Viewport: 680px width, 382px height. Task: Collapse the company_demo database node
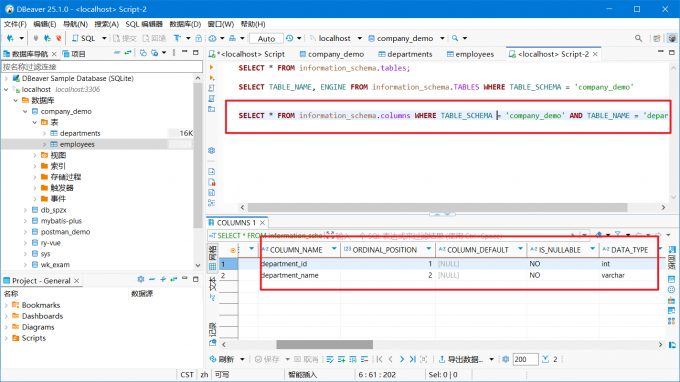coord(25,111)
